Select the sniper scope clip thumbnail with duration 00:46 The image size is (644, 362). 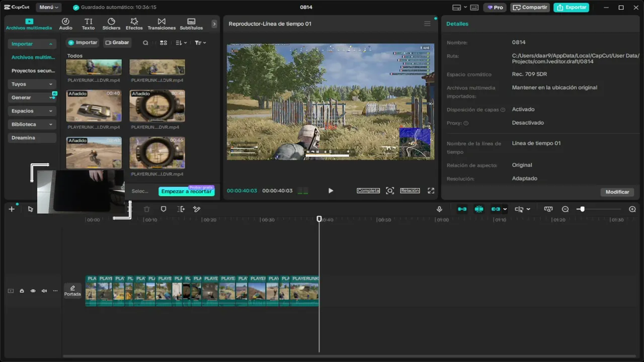[x=157, y=153]
